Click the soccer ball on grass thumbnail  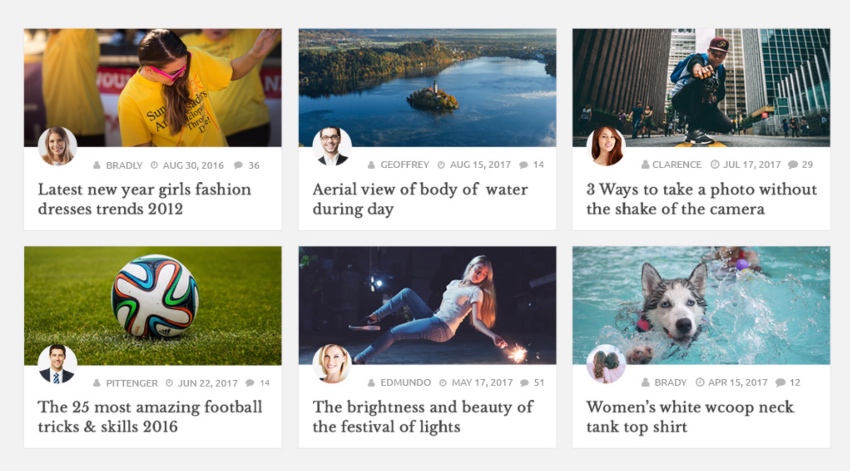(153, 298)
